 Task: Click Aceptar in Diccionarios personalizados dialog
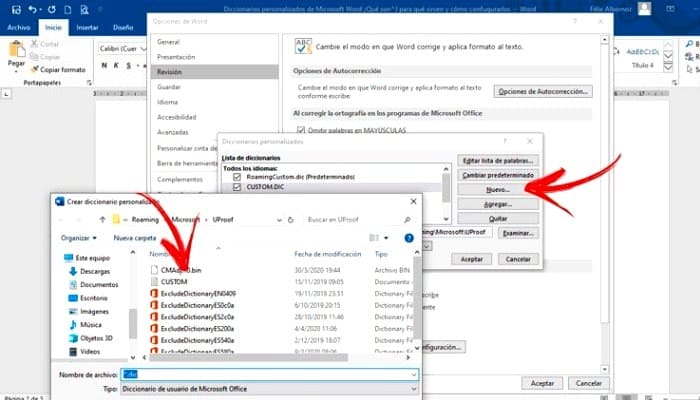[x=471, y=259]
